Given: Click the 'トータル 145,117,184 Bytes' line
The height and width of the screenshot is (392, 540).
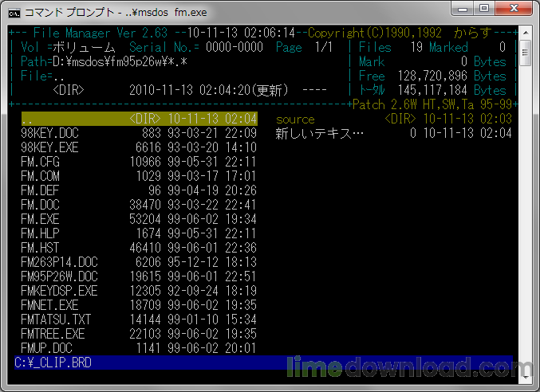Looking at the screenshot, I should [x=432, y=91].
